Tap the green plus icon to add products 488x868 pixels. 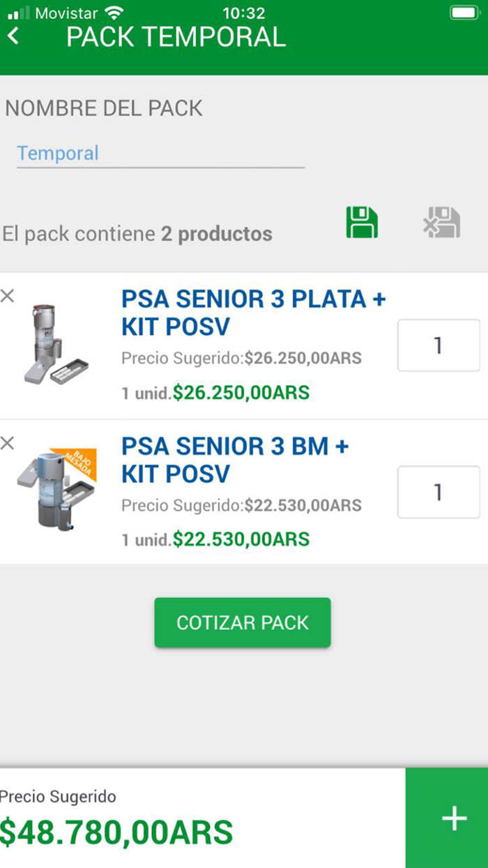pos(454,817)
